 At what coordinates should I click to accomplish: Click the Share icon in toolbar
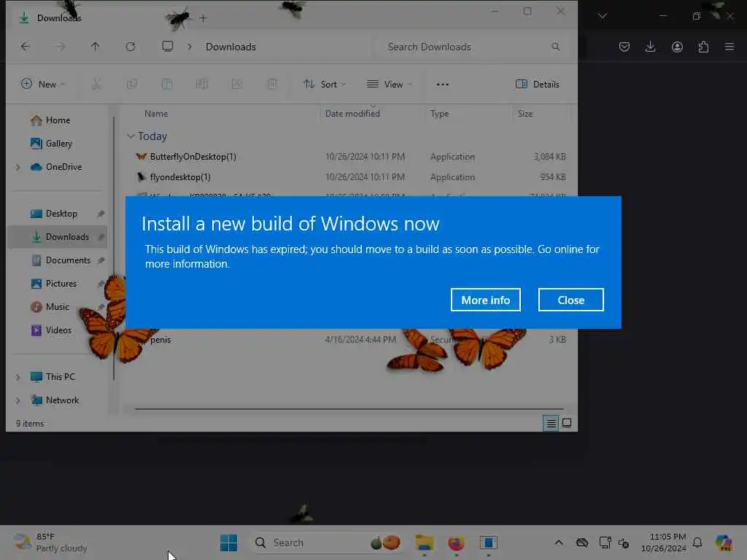[237, 85]
